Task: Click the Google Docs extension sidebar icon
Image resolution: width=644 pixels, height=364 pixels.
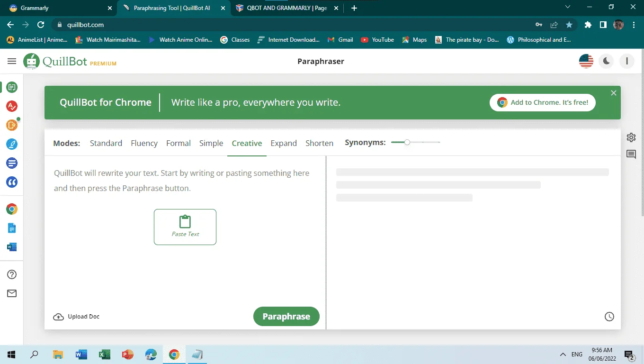Action: (x=12, y=228)
